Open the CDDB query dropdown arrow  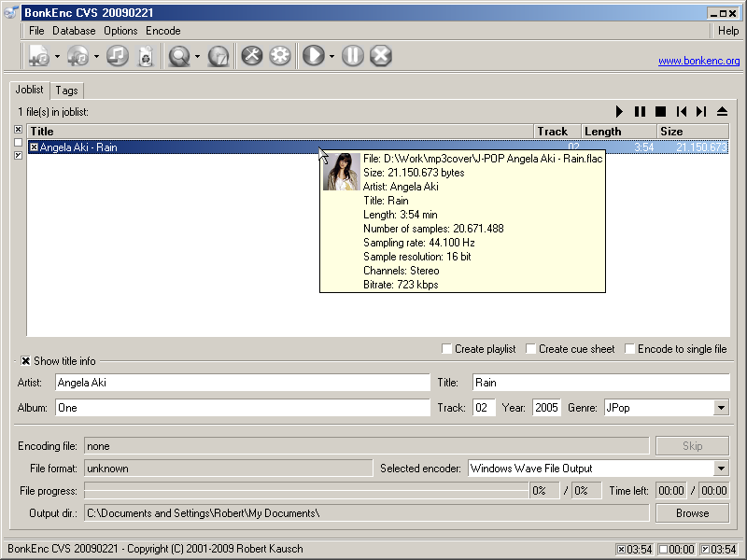pos(197,56)
